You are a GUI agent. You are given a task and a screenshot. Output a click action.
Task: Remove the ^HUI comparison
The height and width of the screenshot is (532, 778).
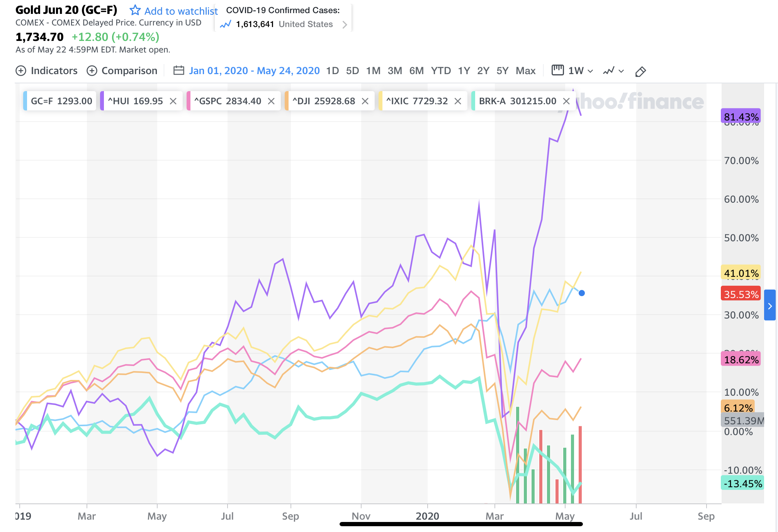tap(173, 101)
